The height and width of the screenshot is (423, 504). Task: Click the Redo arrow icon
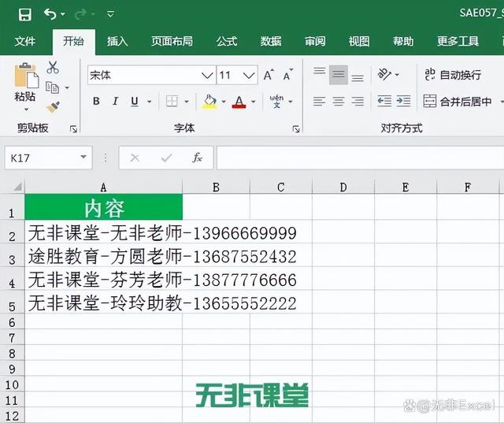click(x=80, y=14)
